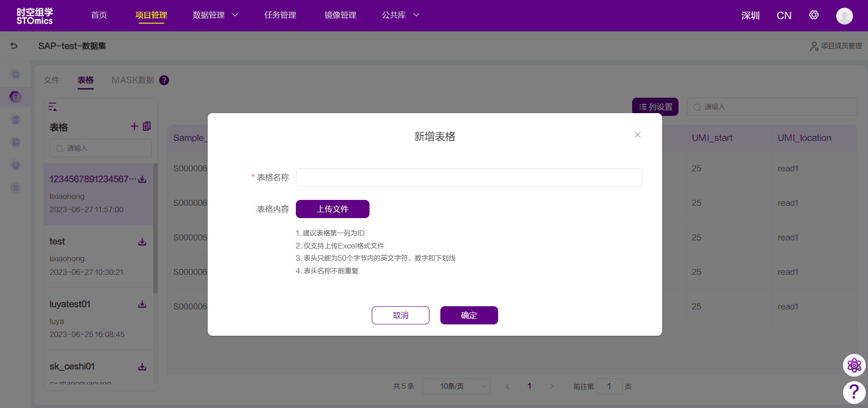This screenshot has width=868, height=408.
Task: Collapse the table list panel icon
Action: click(x=53, y=107)
